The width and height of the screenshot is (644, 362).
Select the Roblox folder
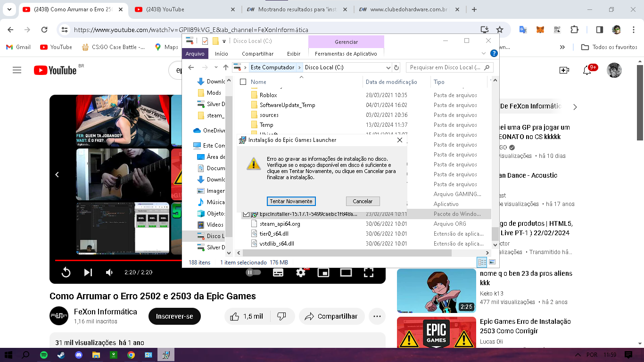[268, 95]
